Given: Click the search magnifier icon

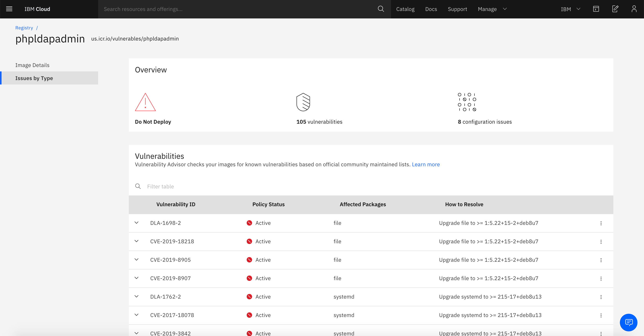Looking at the screenshot, I should point(380,9).
